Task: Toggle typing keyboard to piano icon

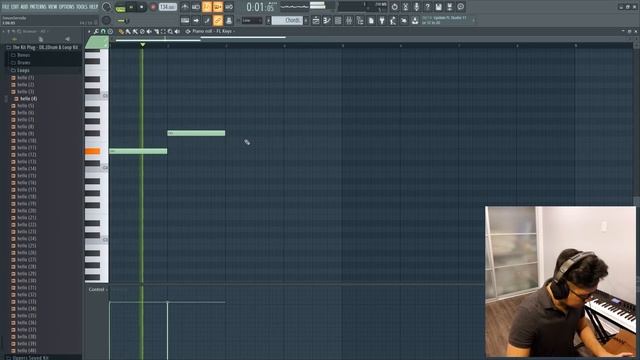Action: click(x=185, y=20)
